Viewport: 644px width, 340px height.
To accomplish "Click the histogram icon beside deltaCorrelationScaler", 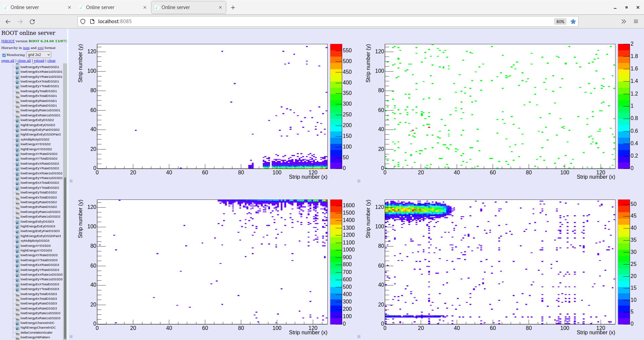I will [17, 333].
